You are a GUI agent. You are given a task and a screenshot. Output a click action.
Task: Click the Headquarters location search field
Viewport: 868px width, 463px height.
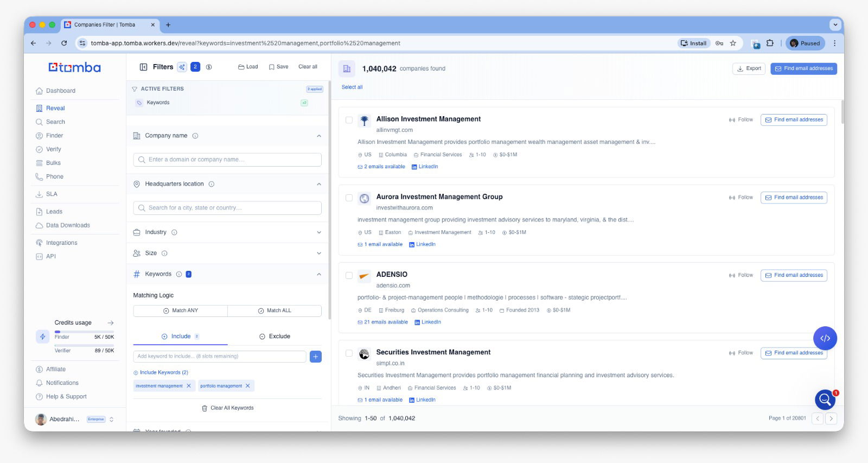click(227, 208)
